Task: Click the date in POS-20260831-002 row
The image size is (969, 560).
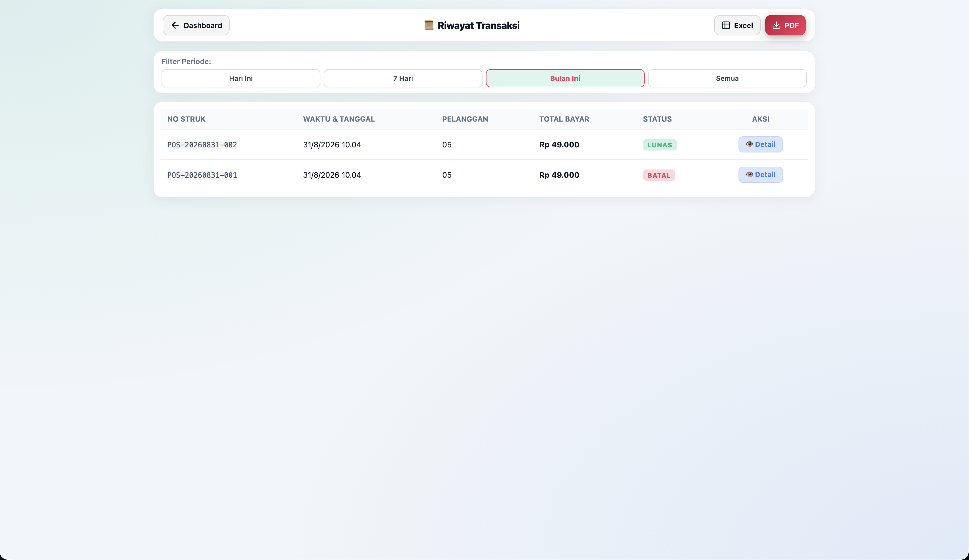Action: pos(332,145)
